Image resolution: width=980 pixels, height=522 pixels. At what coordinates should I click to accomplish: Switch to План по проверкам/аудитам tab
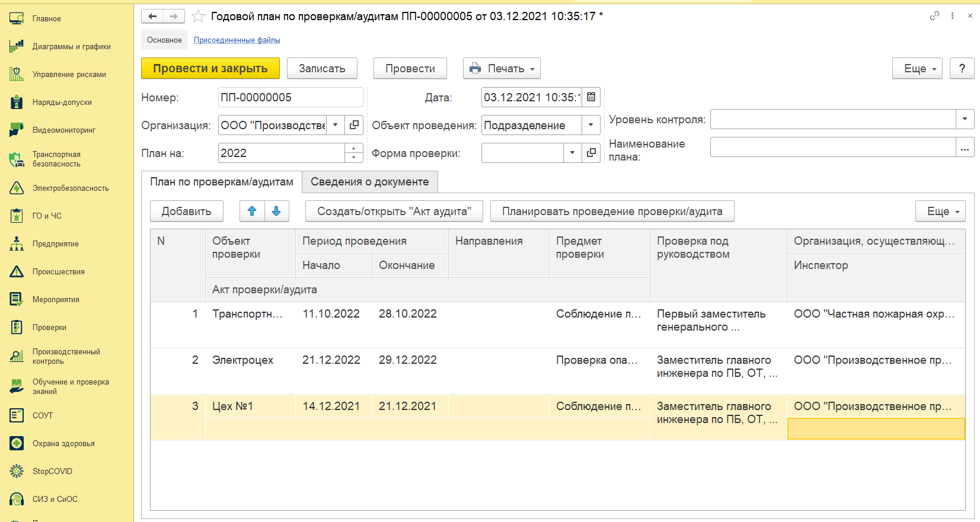tap(222, 182)
